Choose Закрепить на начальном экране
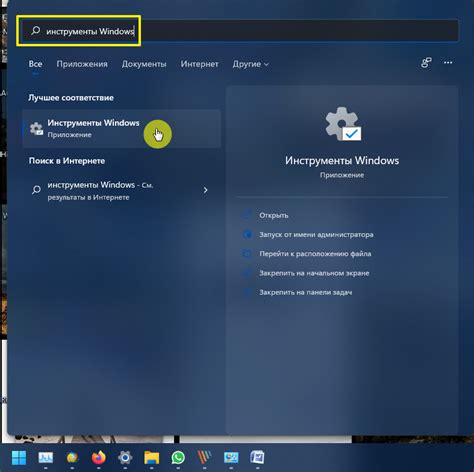The width and height of the screenshot is (474, 472). coord(314,273)
